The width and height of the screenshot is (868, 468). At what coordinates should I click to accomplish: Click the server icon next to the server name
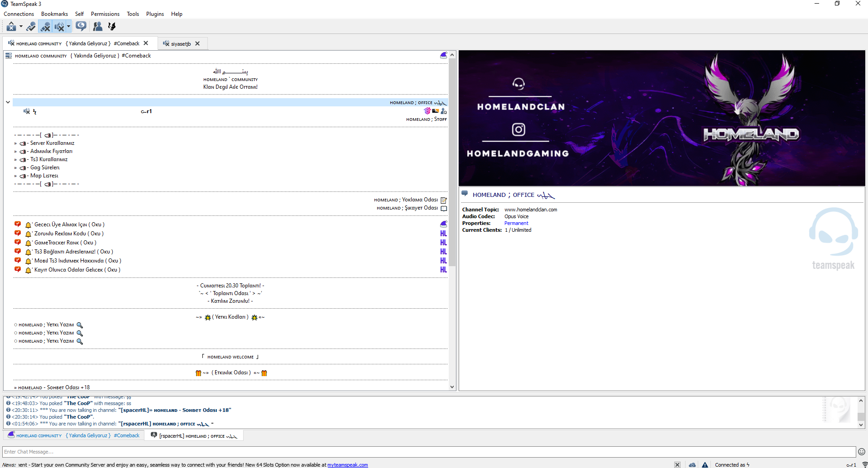pos(9,56)
